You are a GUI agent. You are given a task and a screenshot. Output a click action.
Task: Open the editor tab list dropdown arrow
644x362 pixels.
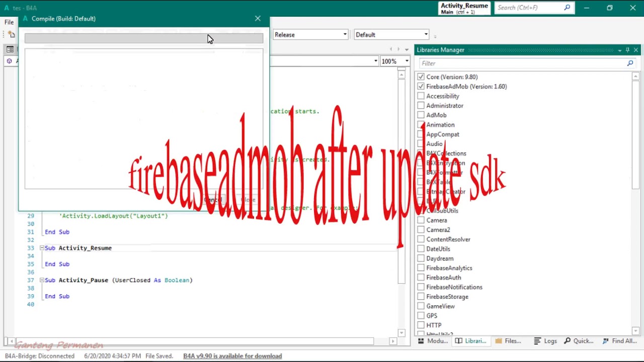pos(407,49)
